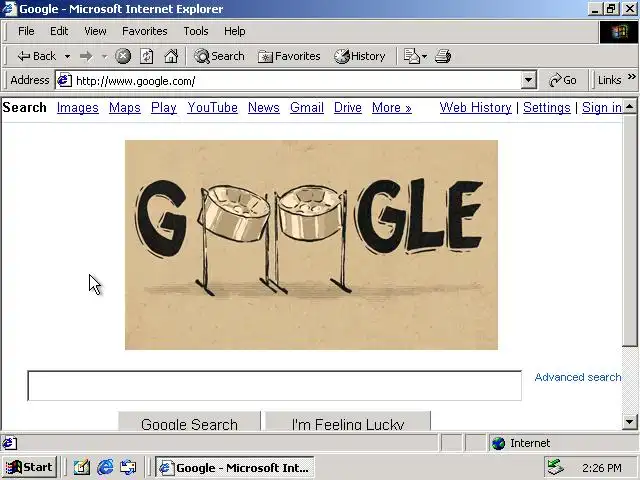
Task: Click the I'm Feeling Lucky button
Action: click(x=348, y=421)
